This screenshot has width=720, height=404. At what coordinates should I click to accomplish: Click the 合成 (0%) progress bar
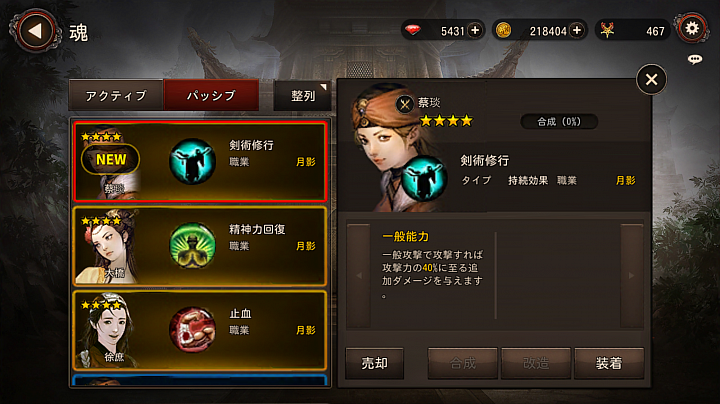[559, 122]
